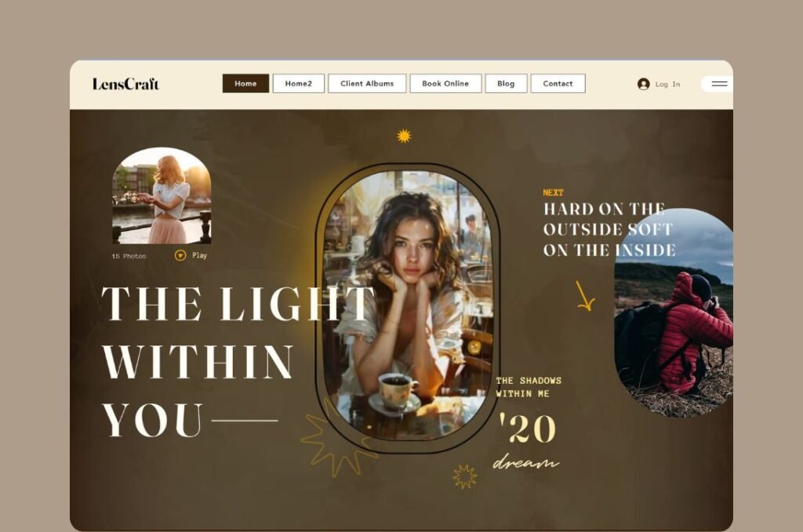Screen dimensions: 803x532
Task: Click the yellow sunburst icon at top
Action: point(404,136)
